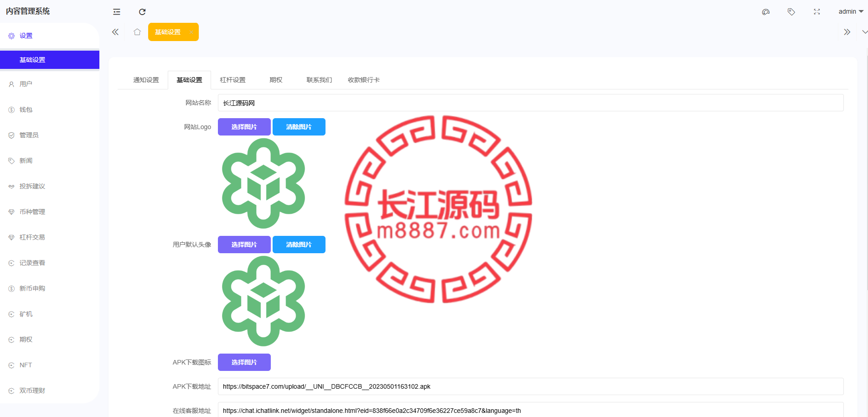This screenshot has height=417, width=868.
Task: Expand the 设置 sidebar menu
Action: pyautogui.click(x=50, y=36)
